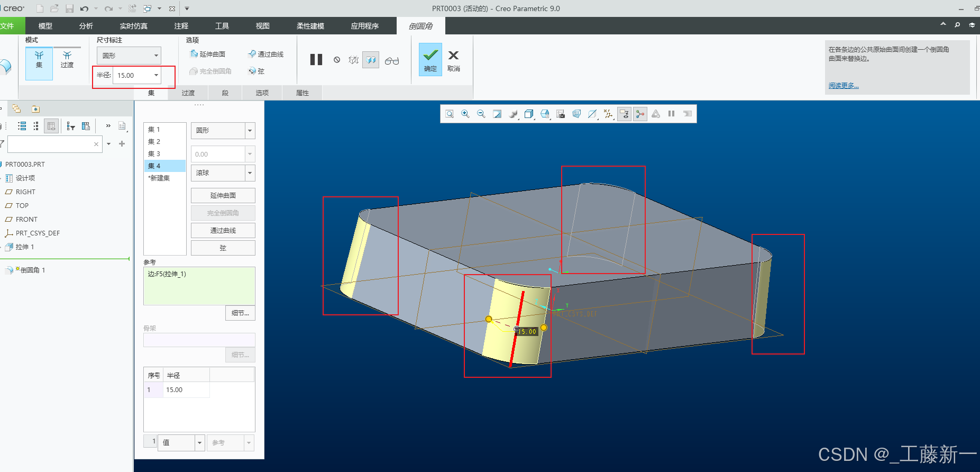Click the Pause feature tool icon

point(316,60)
